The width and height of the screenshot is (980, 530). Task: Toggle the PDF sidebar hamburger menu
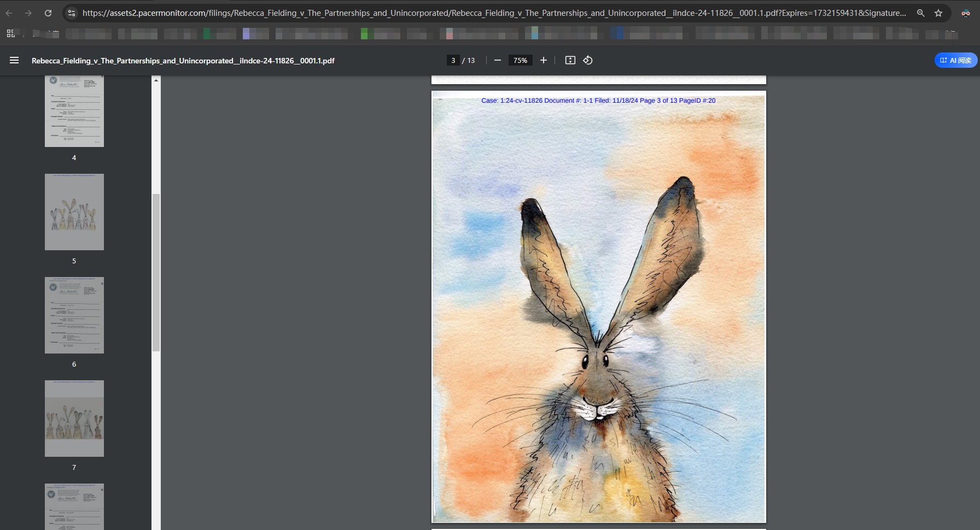pyautogui.click(x=14, y=60)
